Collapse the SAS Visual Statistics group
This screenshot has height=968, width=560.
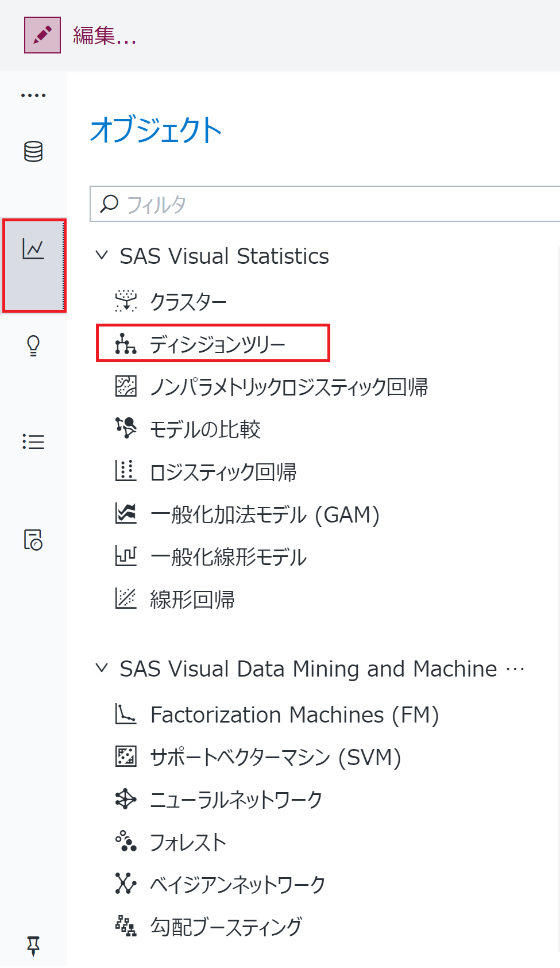(x=102, y=255)
